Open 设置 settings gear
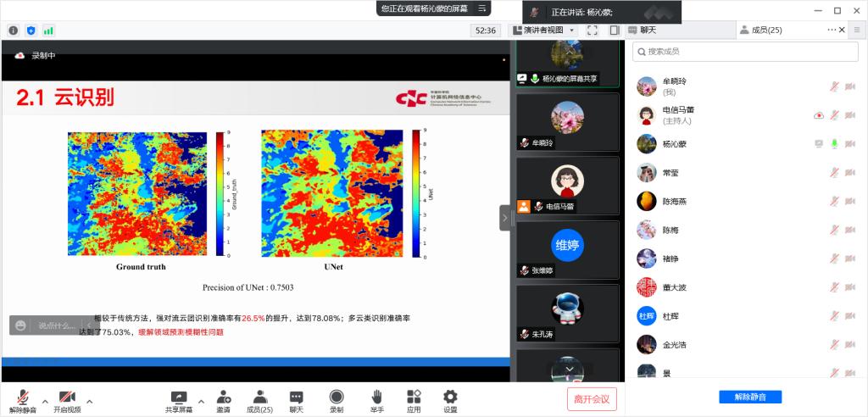 click(450, 401)
